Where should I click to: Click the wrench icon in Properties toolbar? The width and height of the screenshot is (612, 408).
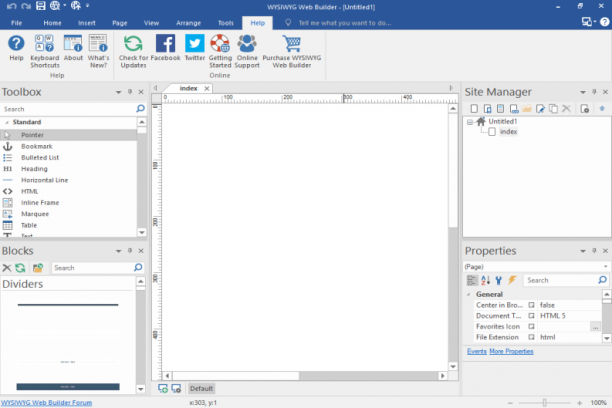[498, 280]
